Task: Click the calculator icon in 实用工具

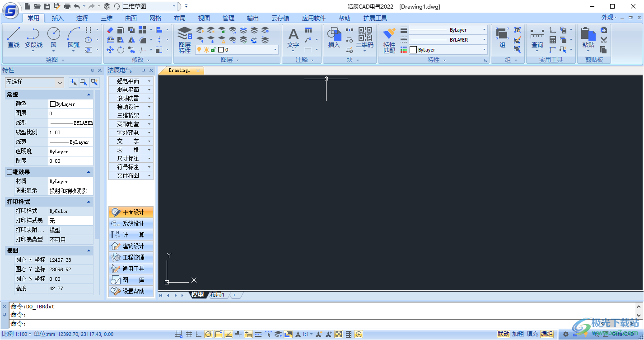Action: coord(553,40)
